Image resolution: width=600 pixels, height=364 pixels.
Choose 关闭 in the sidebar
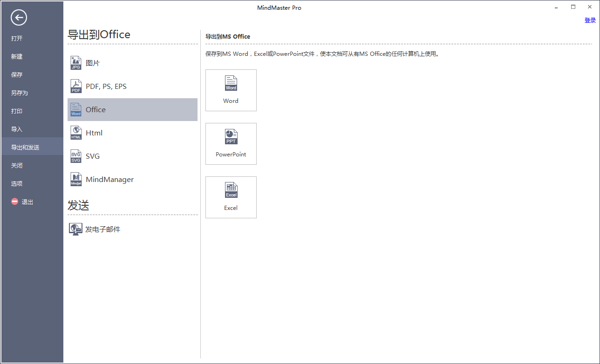17,165
